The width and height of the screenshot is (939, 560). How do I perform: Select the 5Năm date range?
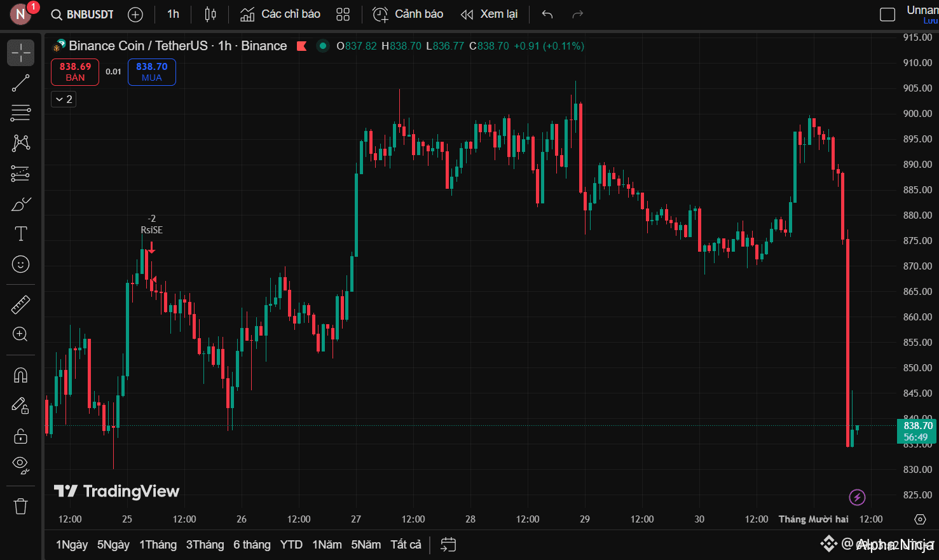click(x=366, y=545)
